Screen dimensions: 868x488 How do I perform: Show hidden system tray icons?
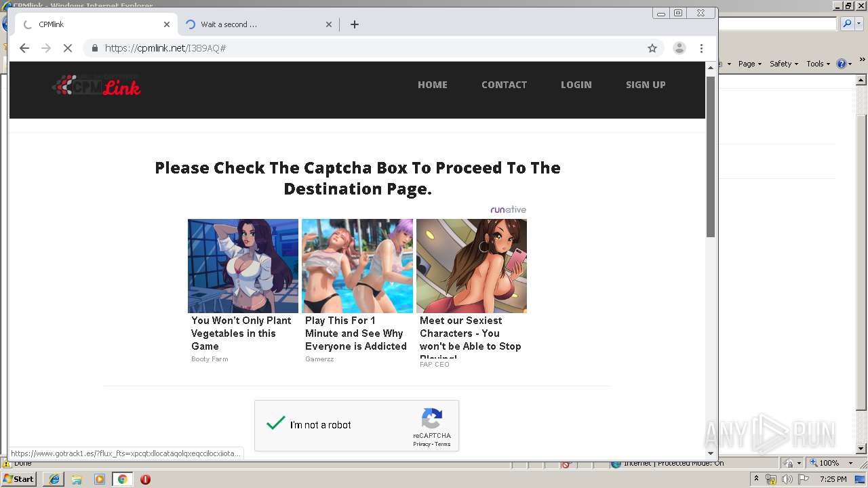757,479
